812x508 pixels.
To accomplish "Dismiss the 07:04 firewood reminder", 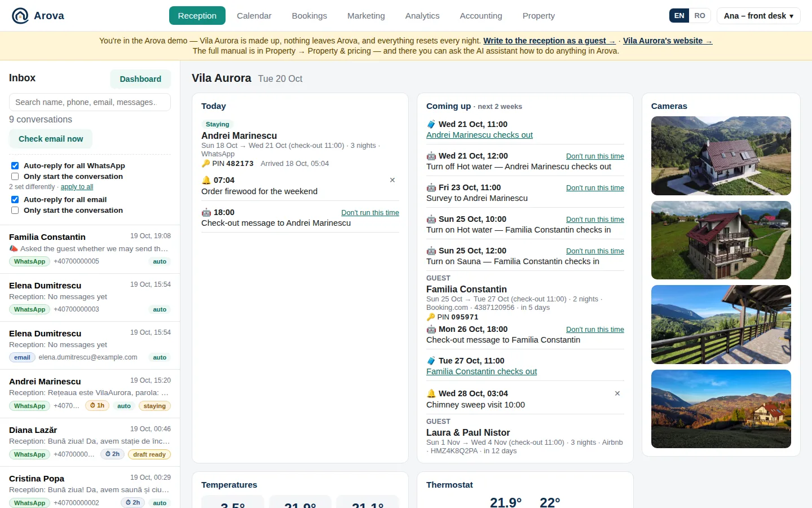I will 392,180.
